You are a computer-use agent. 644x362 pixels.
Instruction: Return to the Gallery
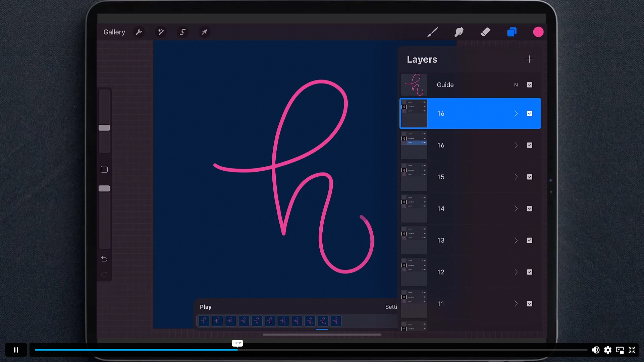click(x=114, y=32)
